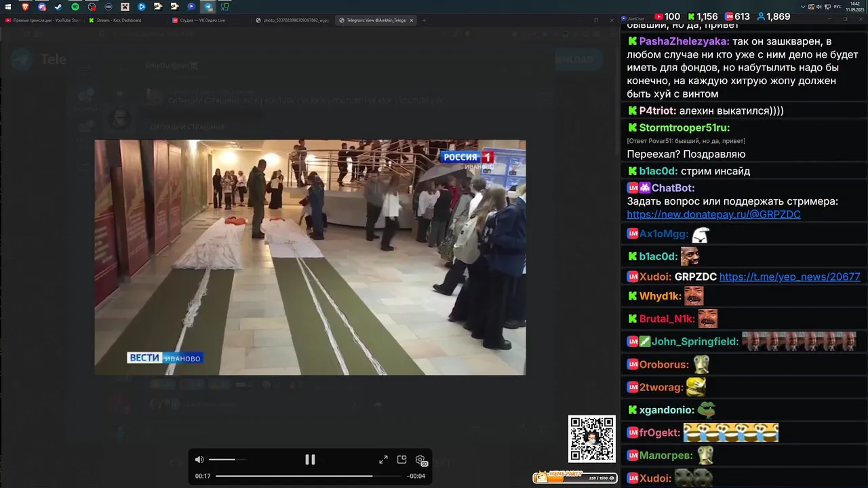Click the frog emote in Oroborus message

(x=701, y=365)
